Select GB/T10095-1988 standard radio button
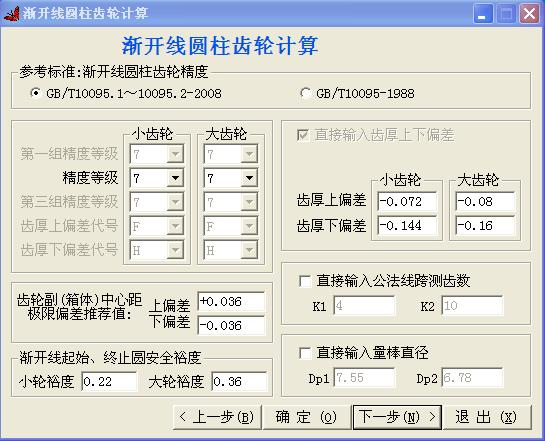 pos(305,93)
